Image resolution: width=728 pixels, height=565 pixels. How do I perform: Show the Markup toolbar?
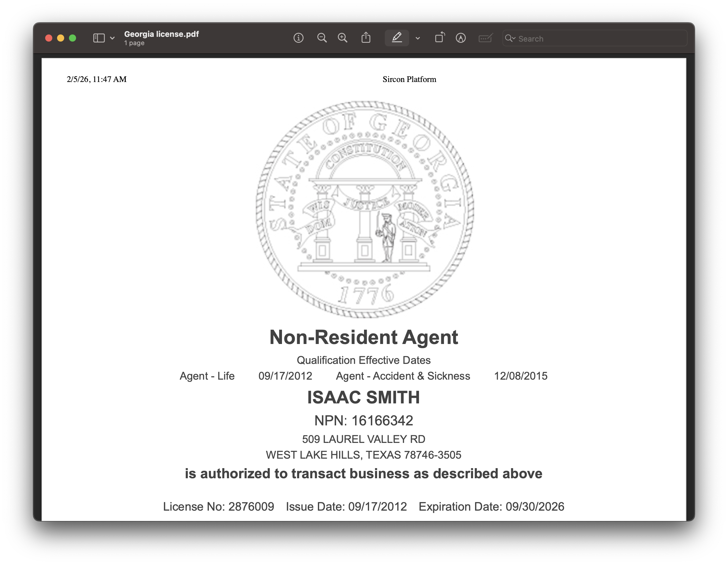[x=461, y=38]
